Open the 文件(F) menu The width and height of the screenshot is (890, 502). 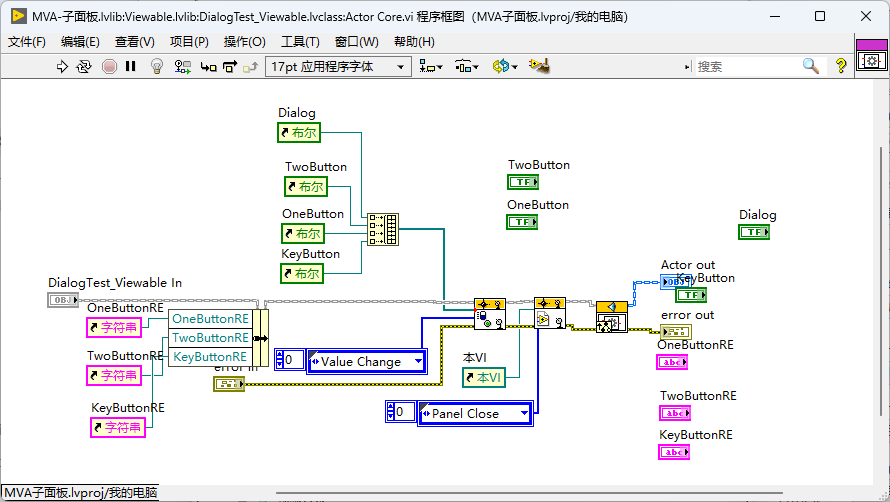27,41
